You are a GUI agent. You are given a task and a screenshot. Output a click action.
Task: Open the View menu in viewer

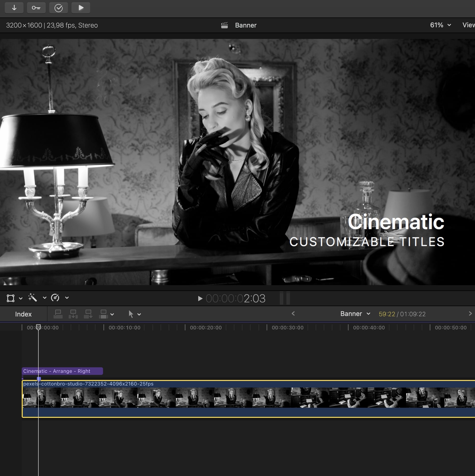coord(468,25)
